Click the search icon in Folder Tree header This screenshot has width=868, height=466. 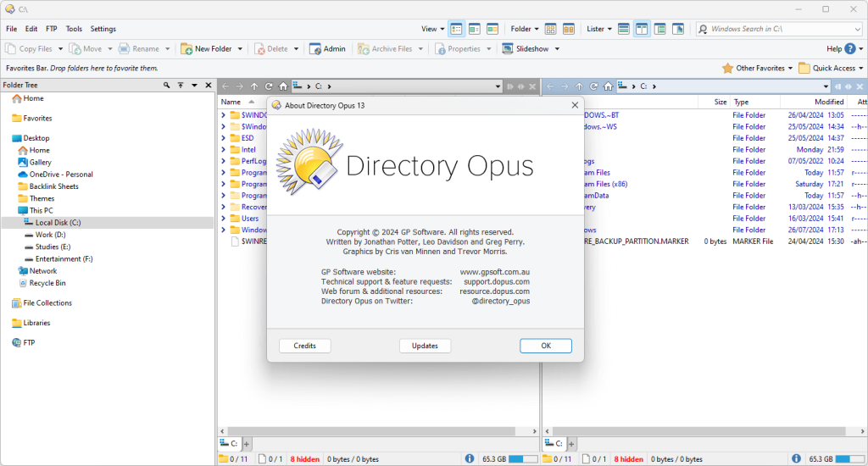tap(167, 86)
